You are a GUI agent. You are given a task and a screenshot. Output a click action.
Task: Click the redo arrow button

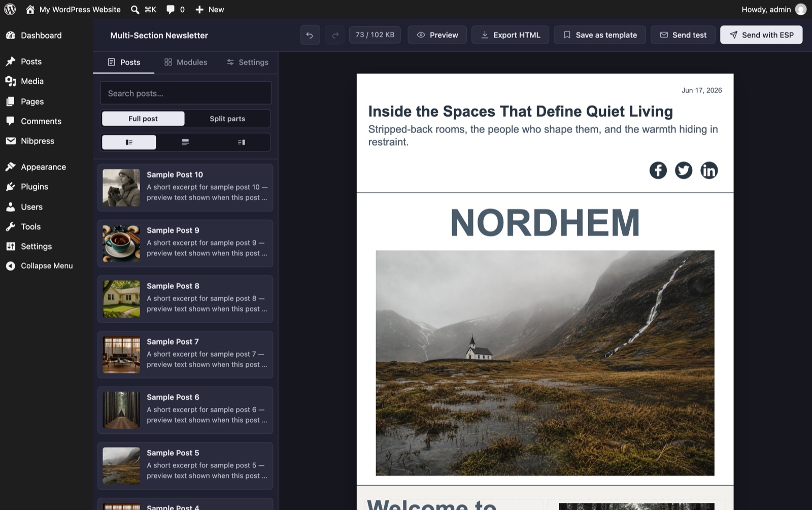click(x=335, y=35)
